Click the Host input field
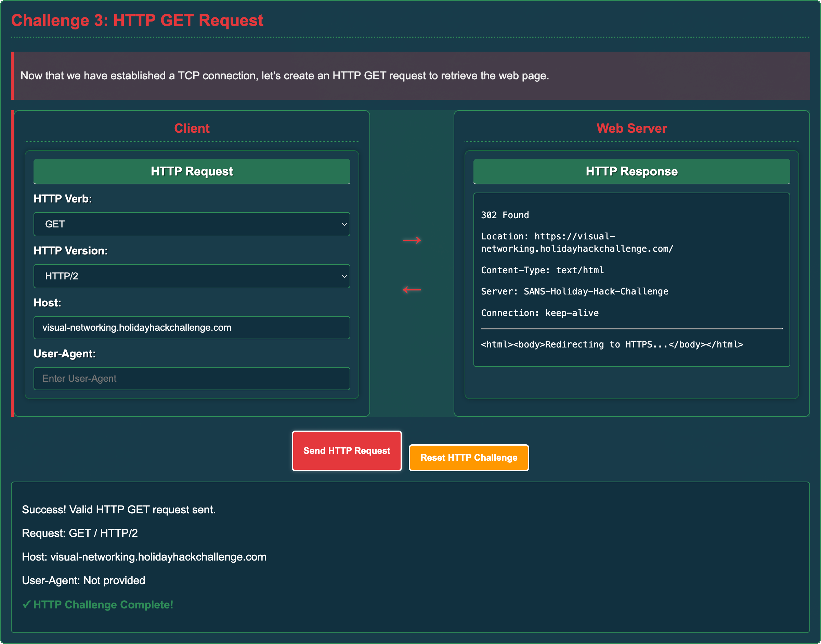 [191, 327]
